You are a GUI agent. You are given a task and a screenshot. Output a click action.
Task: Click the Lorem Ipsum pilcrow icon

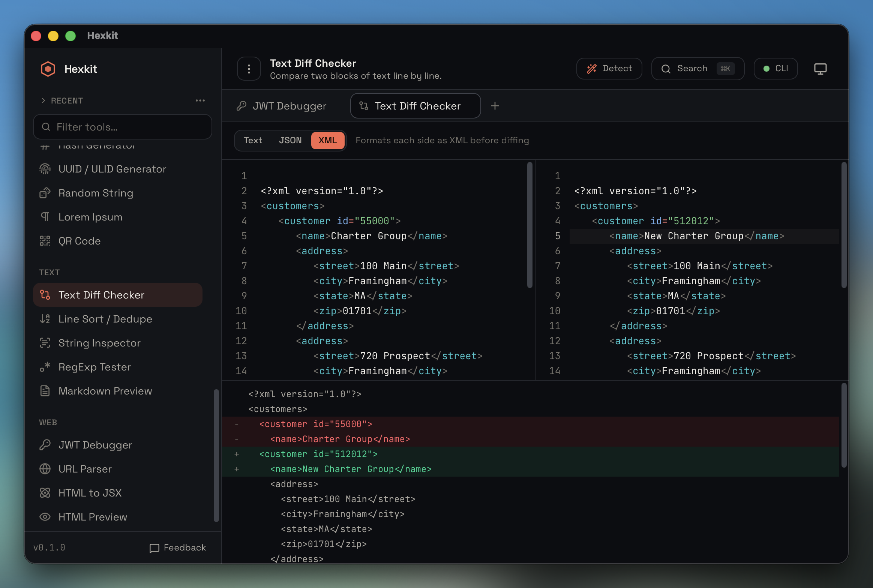click(x=45, y=217)
